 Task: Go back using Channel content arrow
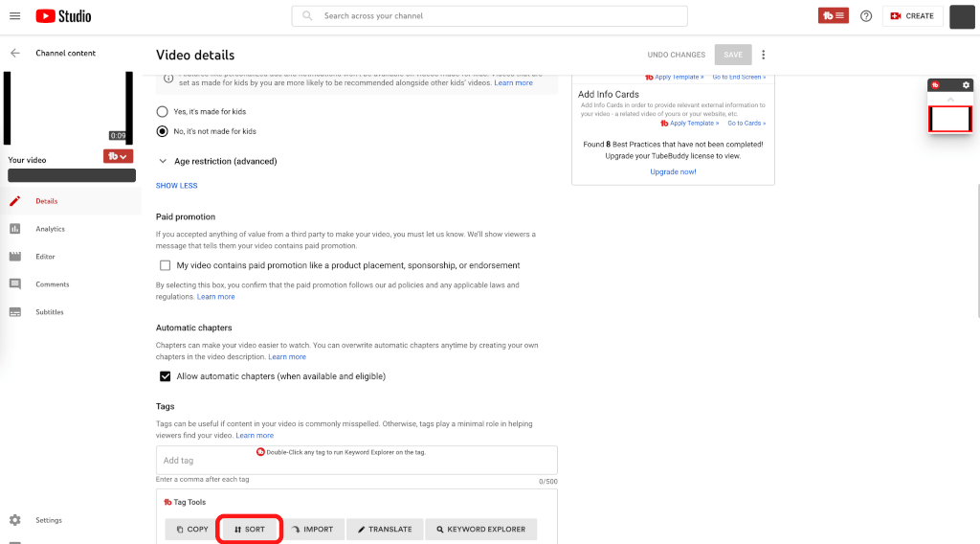point(15,53)
